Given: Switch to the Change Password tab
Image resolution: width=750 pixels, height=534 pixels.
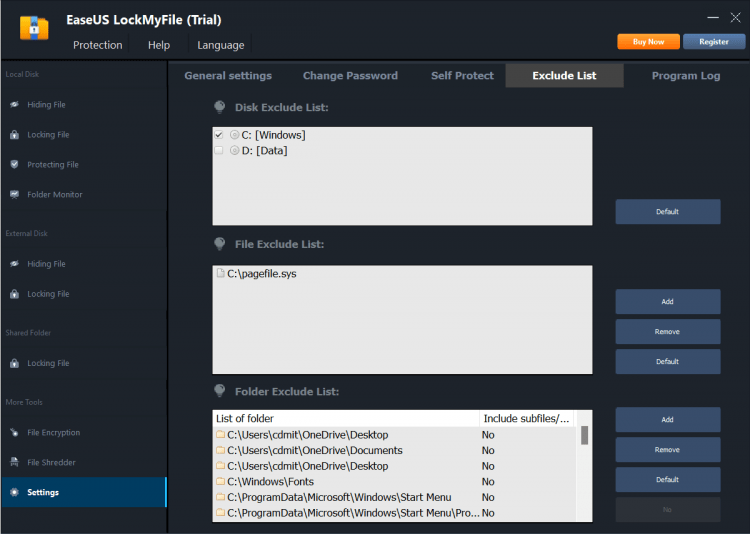Looking at the screenshot, I should (350, 76).
